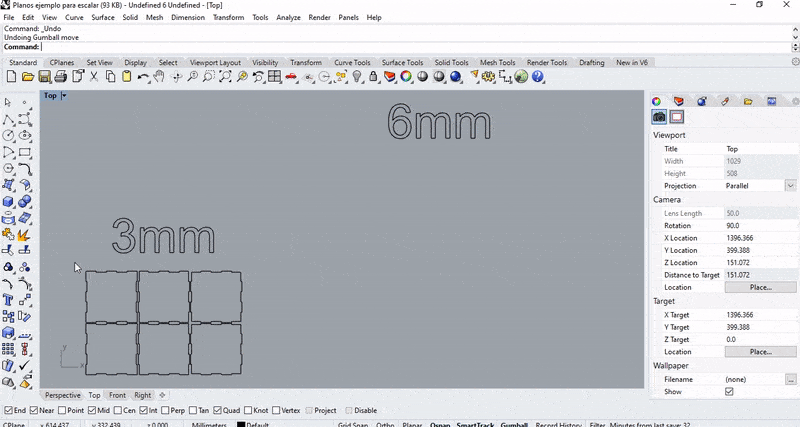Open the Curve menu
The image size is (800, 427).
coord(74,17)
